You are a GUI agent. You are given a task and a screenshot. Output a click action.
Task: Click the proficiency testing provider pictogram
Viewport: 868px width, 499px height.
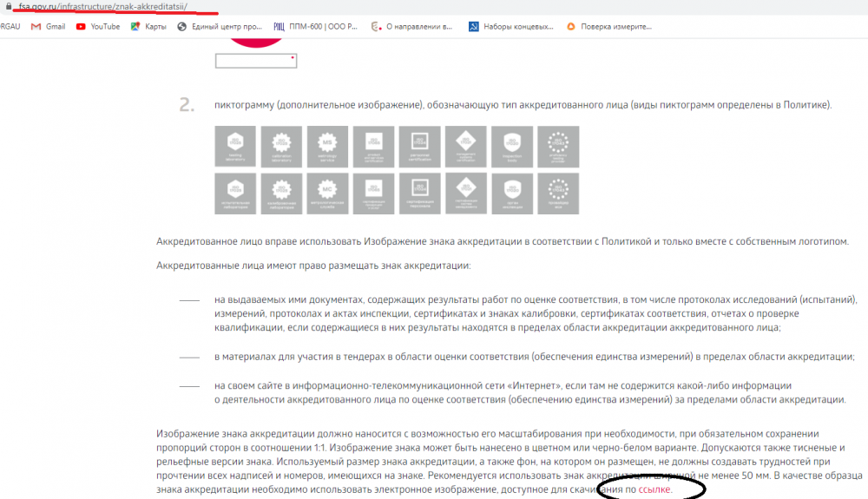click(558, 147)
